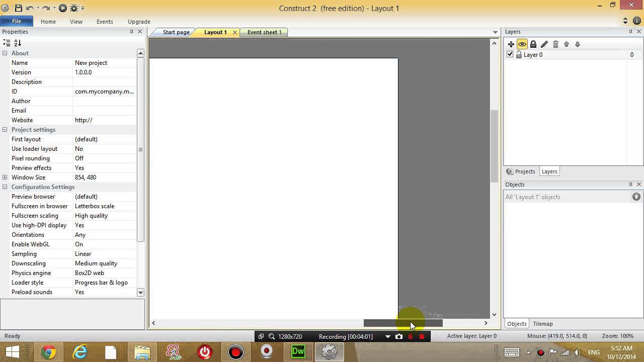Image resolution: width=644 pixels, height=362 pixels.
Task: Switch to the Tilemap panel tab
Action: 542,324
